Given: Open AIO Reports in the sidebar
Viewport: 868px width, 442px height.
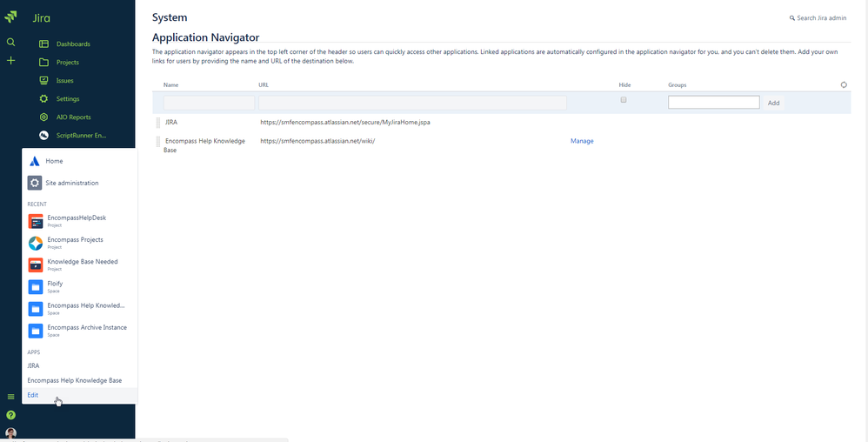Looking at the screenshot, I should (74, 117).
